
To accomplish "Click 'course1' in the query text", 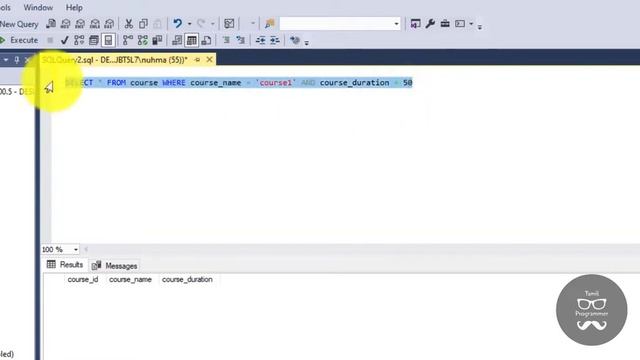I will pos(276,83).
